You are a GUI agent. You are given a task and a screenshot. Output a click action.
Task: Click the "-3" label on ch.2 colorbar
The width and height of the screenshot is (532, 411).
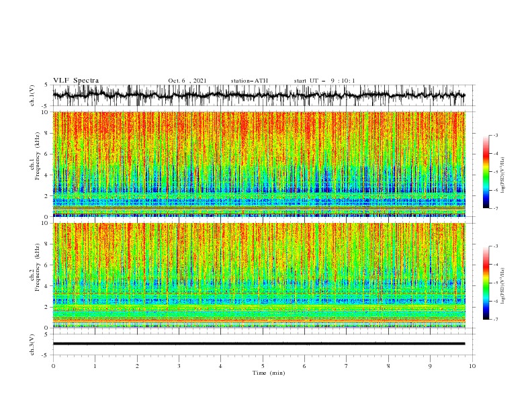496,246
